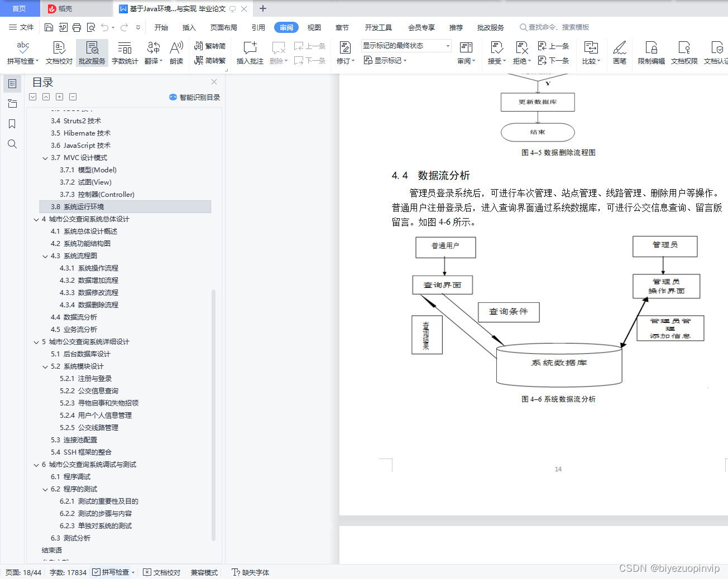Collapse the 5.2 系统模块设计 node

pos(45,366)
